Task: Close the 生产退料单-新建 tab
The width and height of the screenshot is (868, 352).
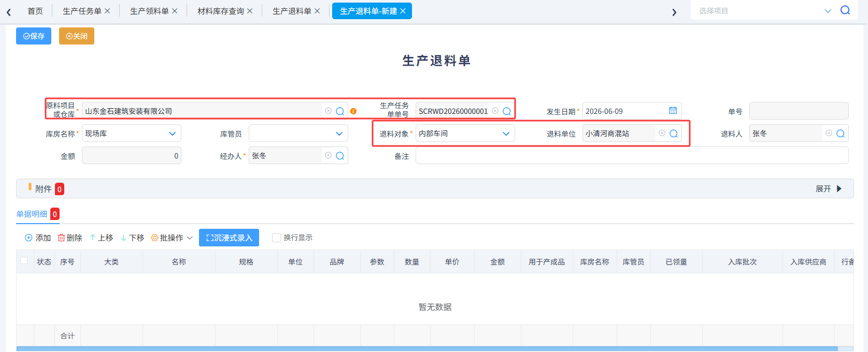Action: click(403, 11)
